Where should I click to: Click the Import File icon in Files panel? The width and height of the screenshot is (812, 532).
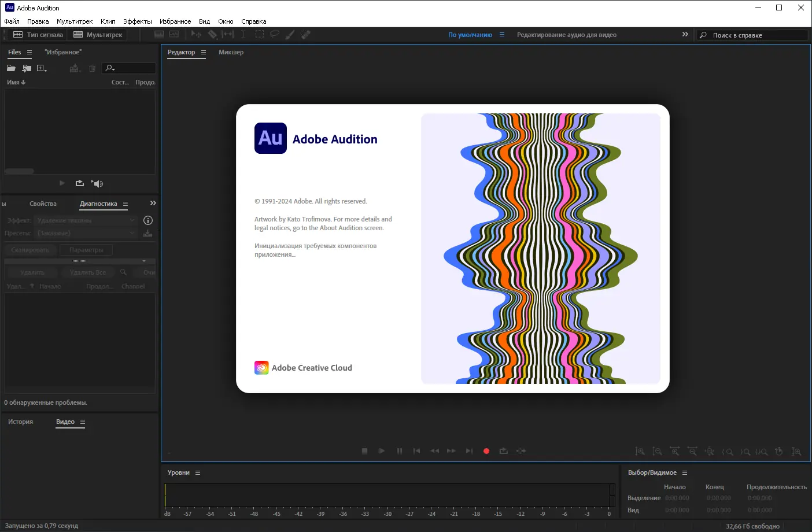27,68
